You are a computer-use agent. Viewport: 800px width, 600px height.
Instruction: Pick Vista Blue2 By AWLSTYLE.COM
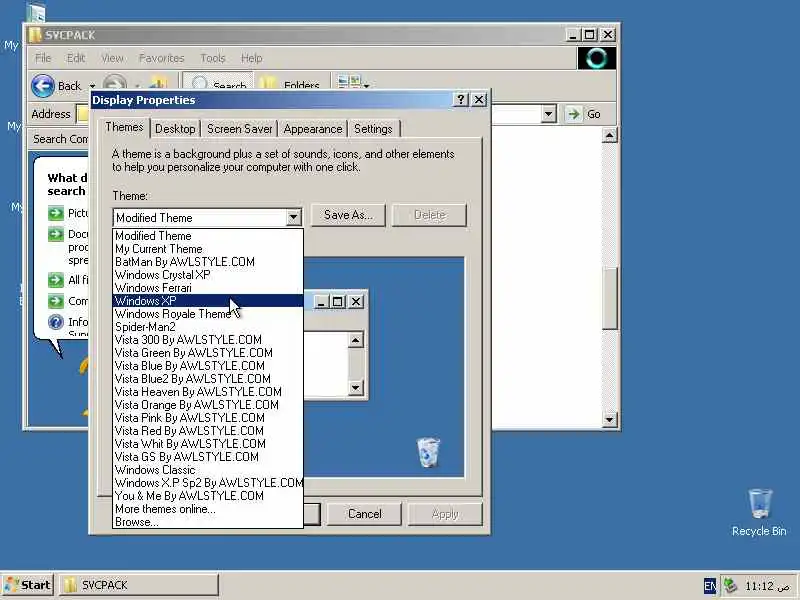[208, 379]
